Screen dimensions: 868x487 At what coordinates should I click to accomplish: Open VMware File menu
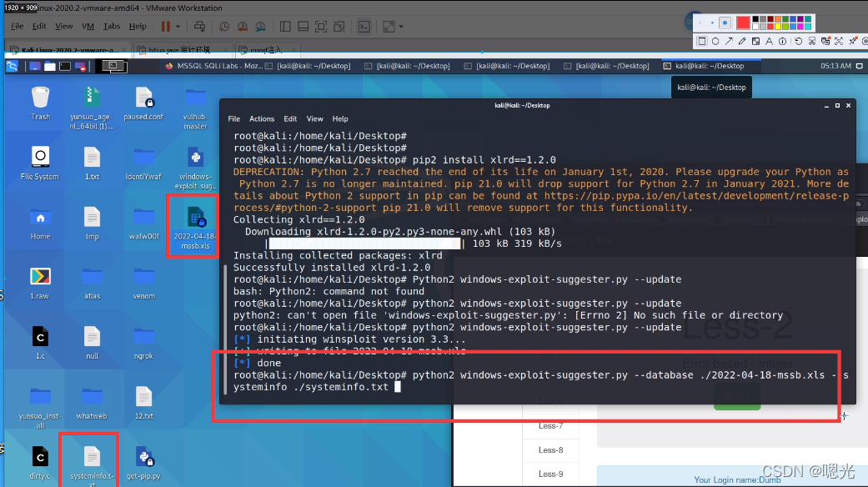pyautogui.click(x=18, y=26)
